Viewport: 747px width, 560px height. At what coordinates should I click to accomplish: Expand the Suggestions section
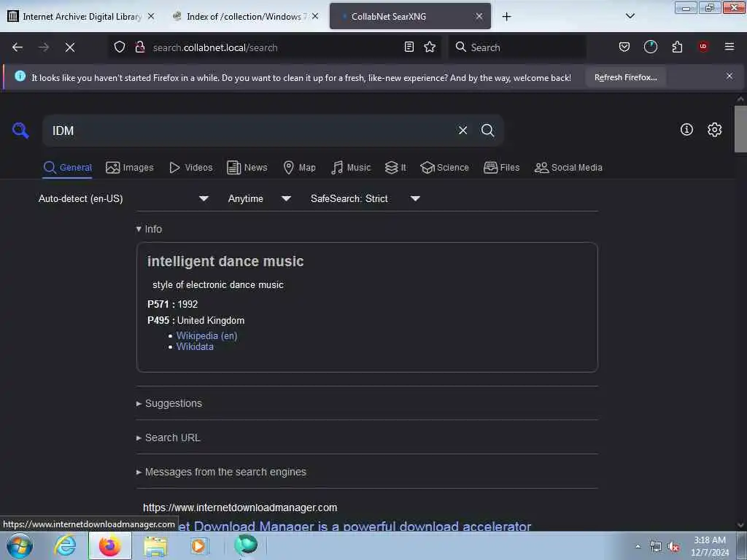169,403
